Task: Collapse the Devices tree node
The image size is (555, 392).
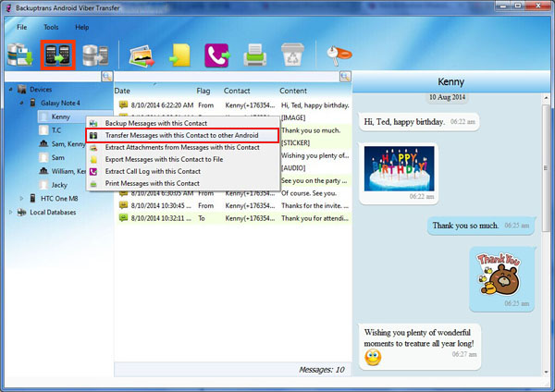Action: coord(10,90)
